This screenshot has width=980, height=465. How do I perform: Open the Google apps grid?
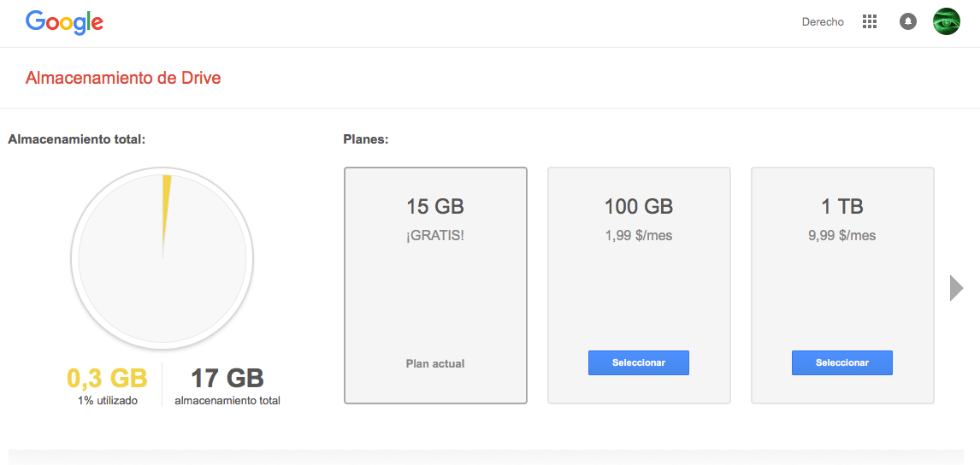click(870, 22)
